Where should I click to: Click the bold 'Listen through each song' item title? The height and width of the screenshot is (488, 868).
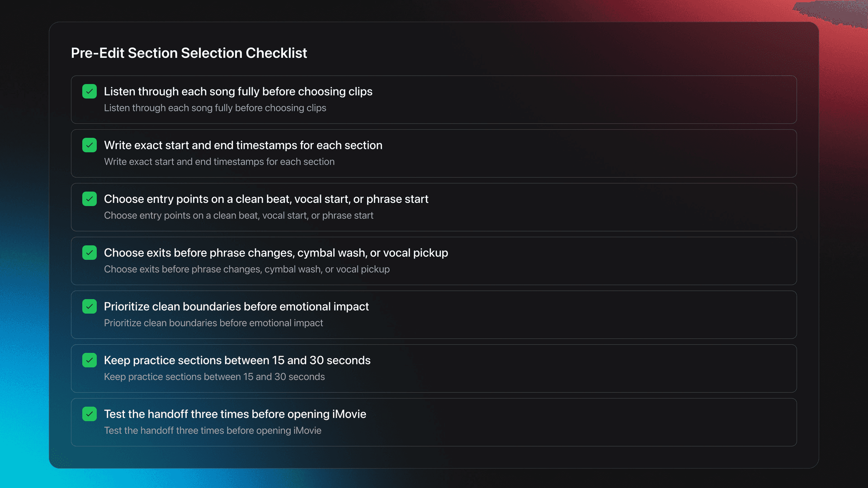click(x=238, y=91)
